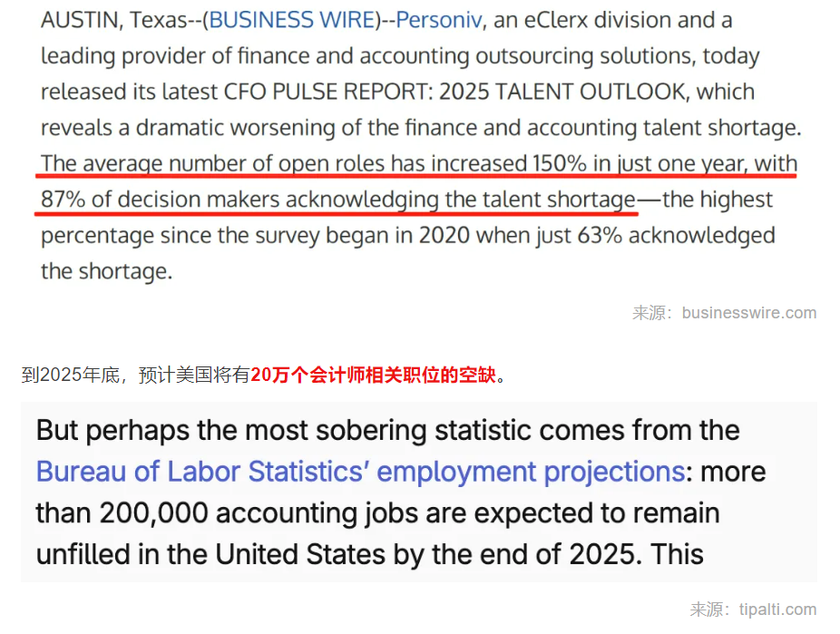The image size is (840, 634).
Task: Open the Personiv company link
Action: 439,20
